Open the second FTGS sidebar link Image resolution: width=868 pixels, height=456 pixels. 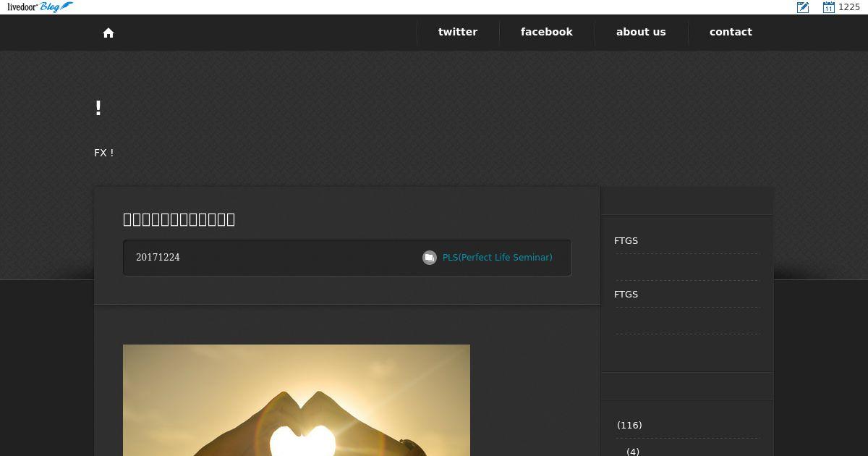(626, 295)
